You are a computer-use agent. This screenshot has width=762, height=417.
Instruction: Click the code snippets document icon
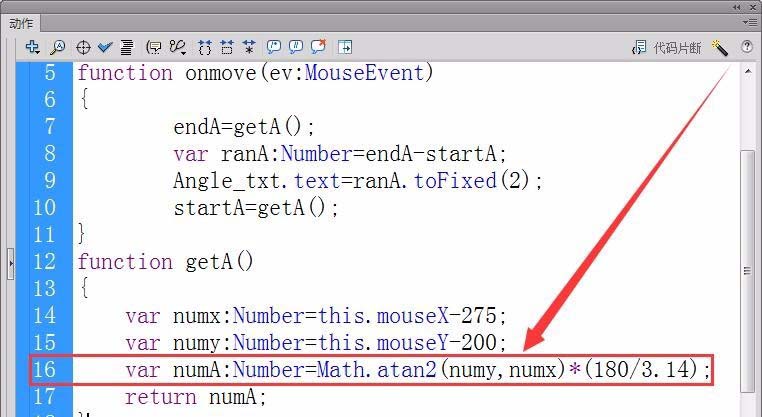tap(639, 48)
